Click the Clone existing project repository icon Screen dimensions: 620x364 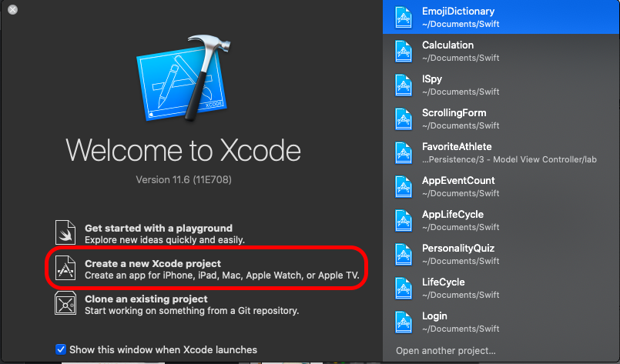coord(65,303)
